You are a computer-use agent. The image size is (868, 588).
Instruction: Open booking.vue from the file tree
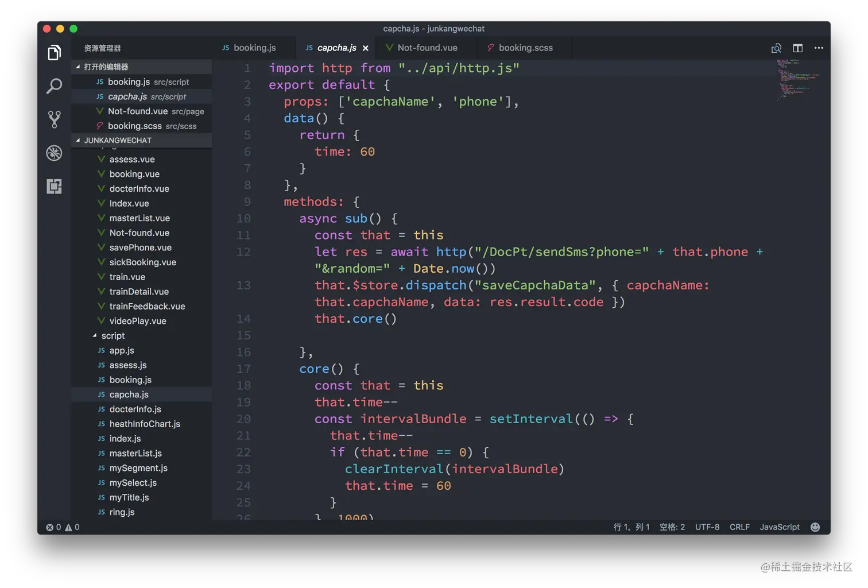click(x=141, y=174)
